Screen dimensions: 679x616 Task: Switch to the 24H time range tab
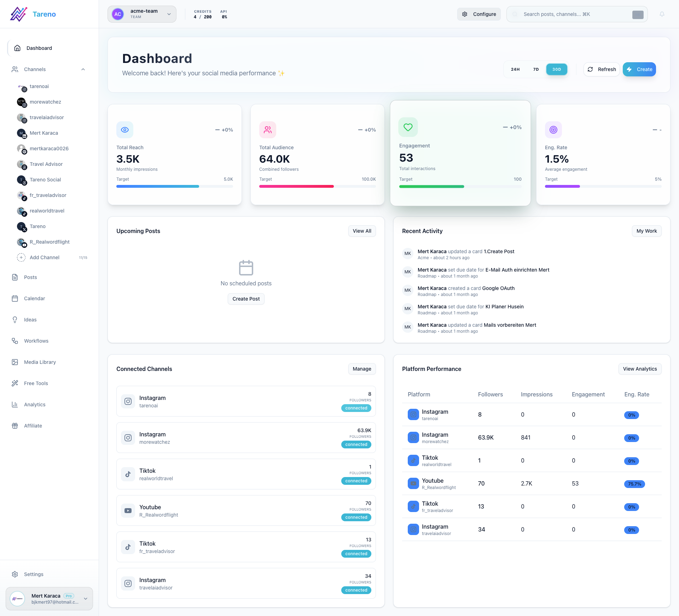pos(515,69)
